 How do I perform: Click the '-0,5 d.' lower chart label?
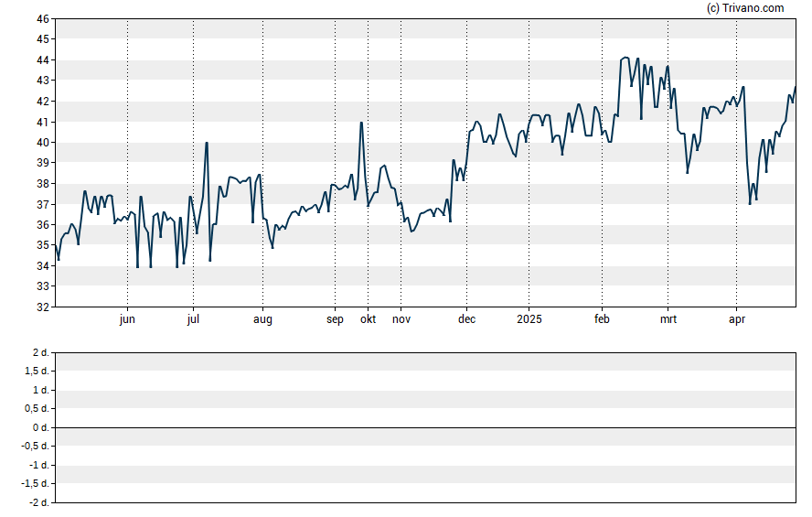tap(36, 446)
